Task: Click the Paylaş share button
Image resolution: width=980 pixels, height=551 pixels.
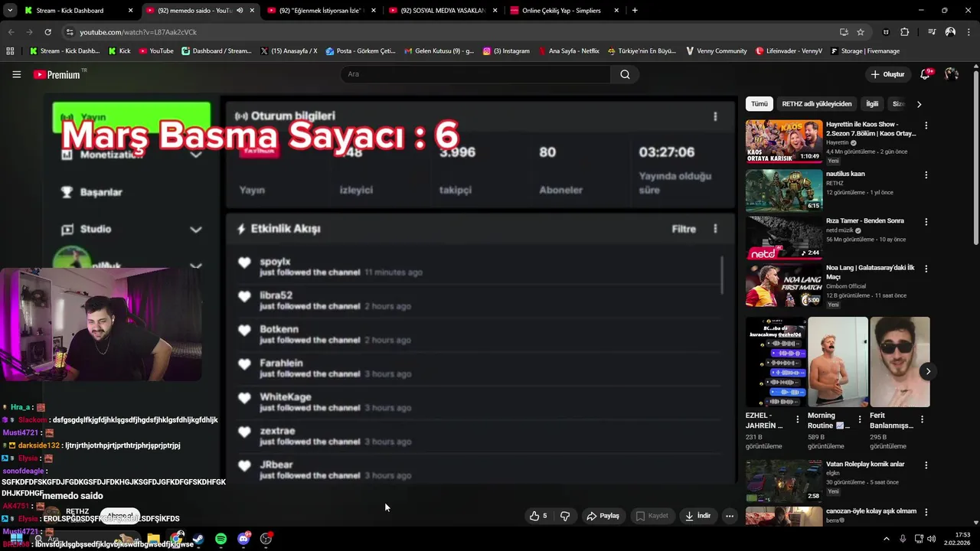Action: pyautogui.click(x=603, y=516)
